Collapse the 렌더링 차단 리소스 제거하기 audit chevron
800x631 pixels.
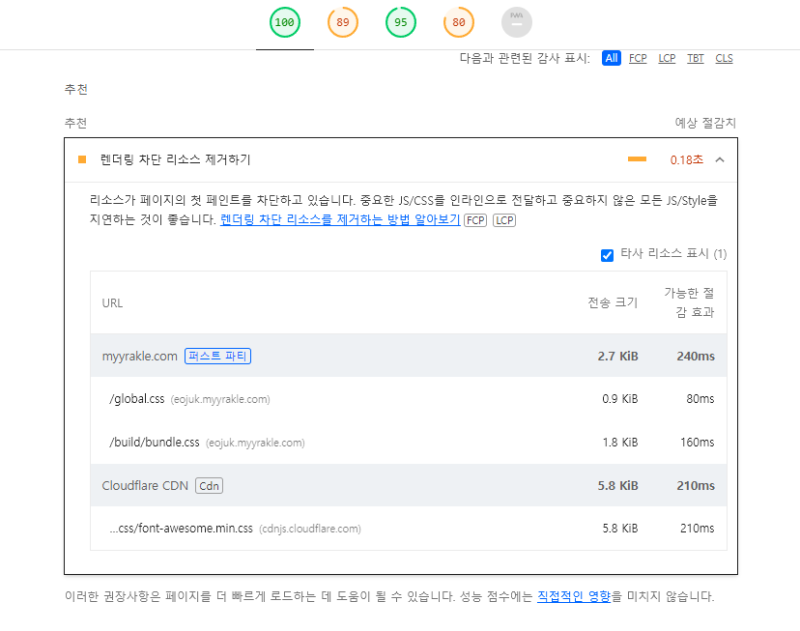point(720,160)
